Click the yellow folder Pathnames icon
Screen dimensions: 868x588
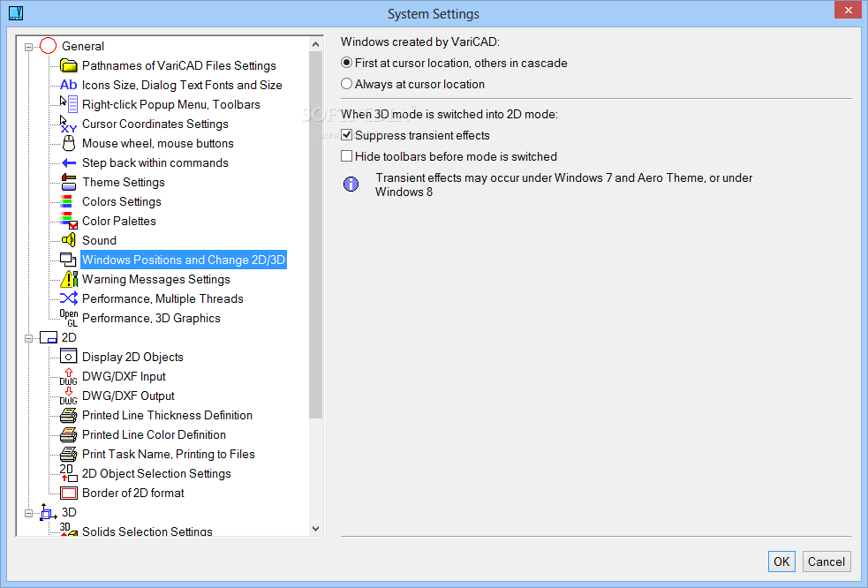pyautogui.click(x=68, y=65)
